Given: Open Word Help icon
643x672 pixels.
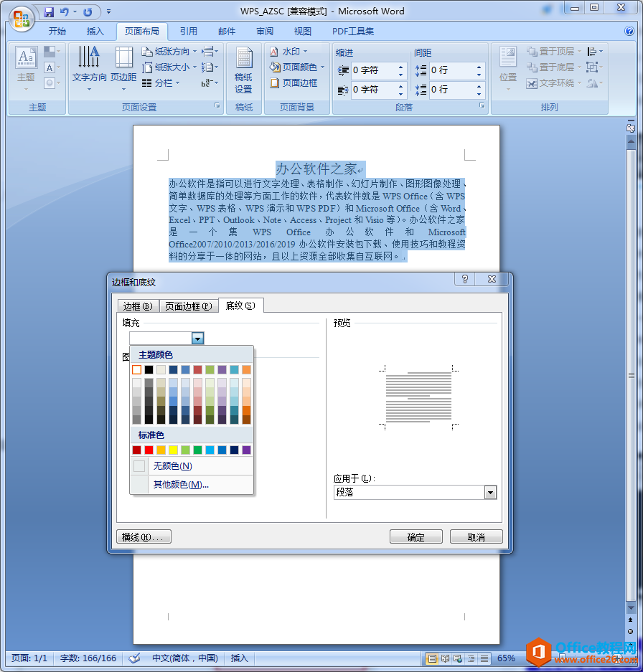Looking at the screenshot, I should (629, 31).
